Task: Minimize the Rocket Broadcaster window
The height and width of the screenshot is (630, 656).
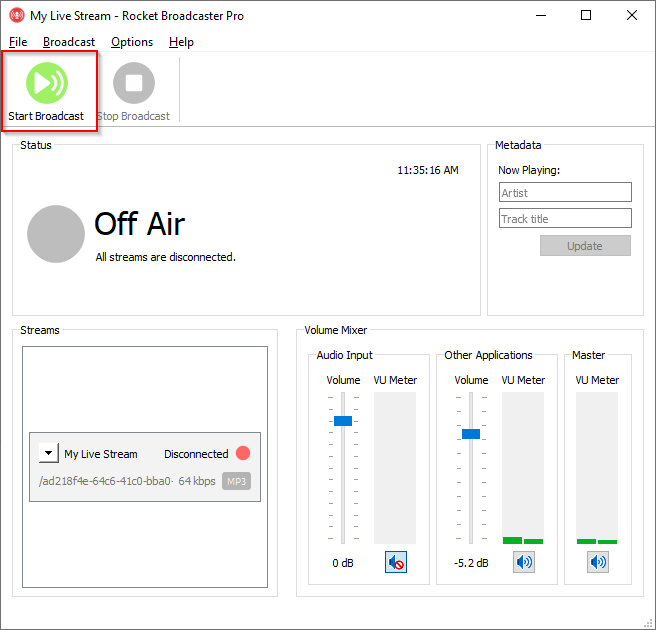Action: coord(541,15)
